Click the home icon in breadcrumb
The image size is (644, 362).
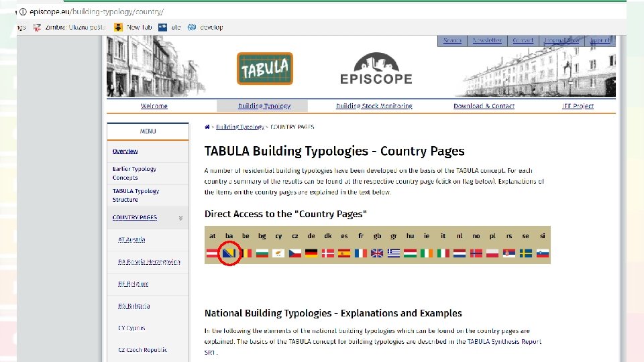click(207, 127)
